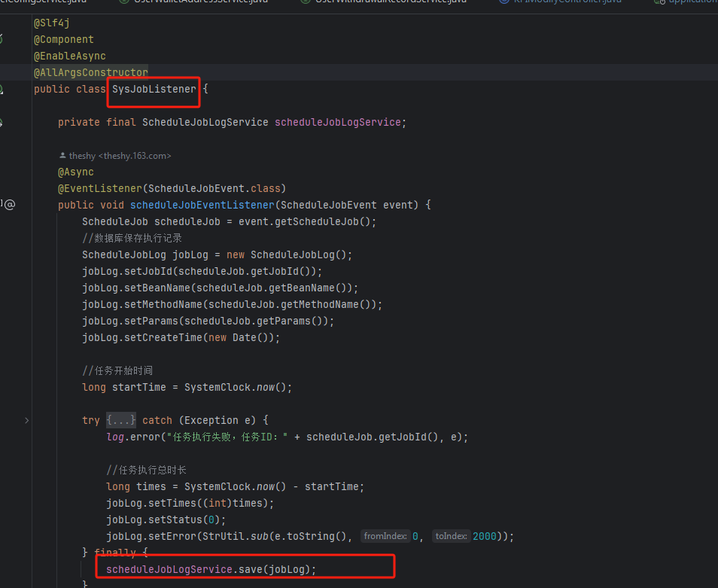Click the setCreateTime method call

(x=163, y=337)
